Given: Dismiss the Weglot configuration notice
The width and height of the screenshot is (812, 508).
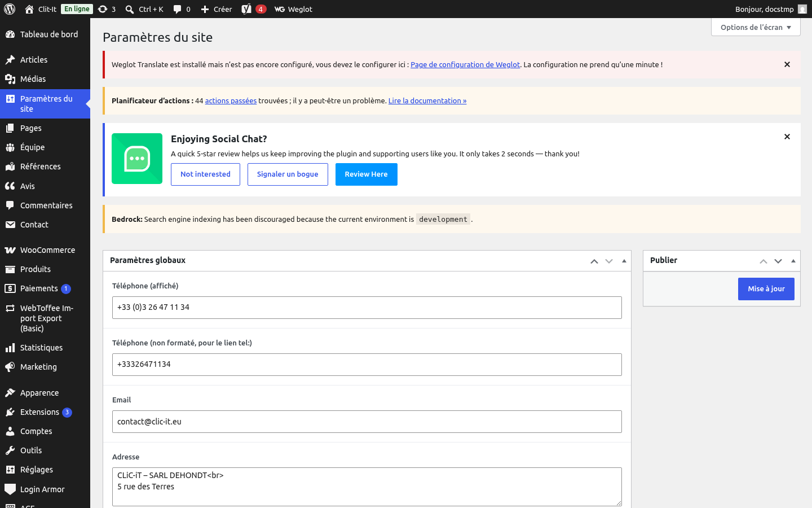Looking at the screenshot, I should [787, 64].
